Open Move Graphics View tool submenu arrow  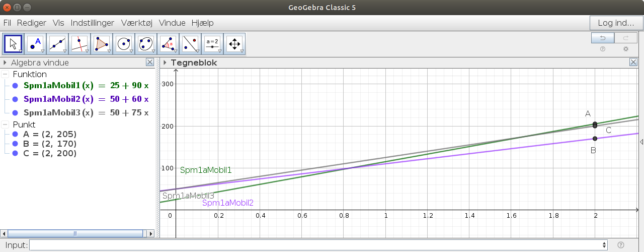[242, 51]
